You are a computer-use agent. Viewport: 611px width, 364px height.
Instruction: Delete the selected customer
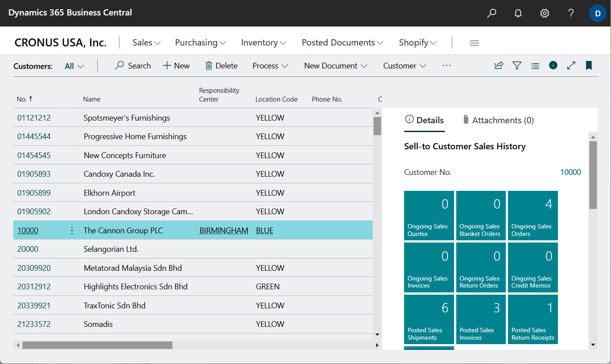coord(221,66)
